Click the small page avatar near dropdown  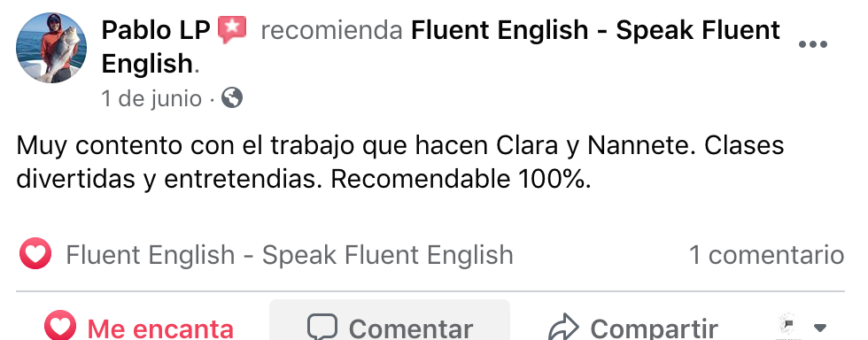pyautogui.click(x=787, y=326)
